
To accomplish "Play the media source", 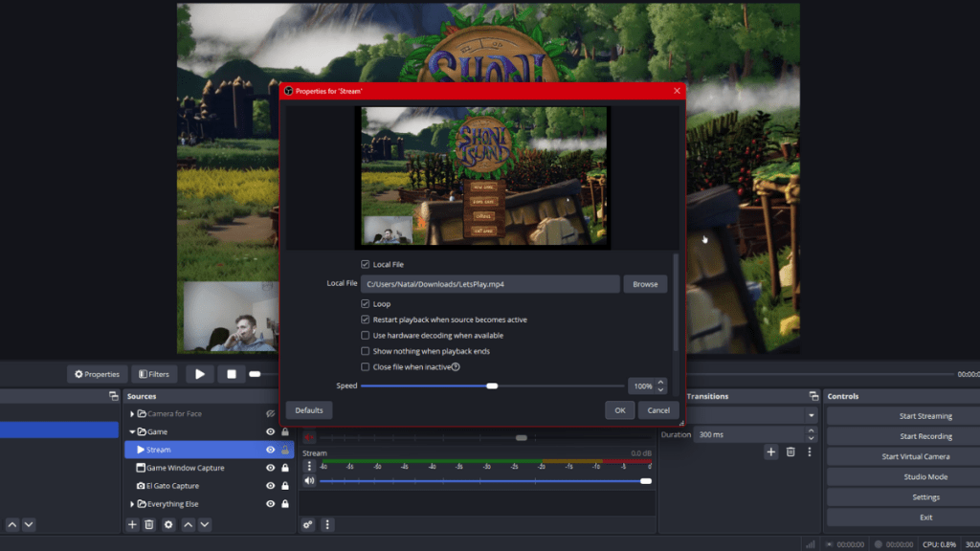I will pyautogui.click(x=200, y=374).
